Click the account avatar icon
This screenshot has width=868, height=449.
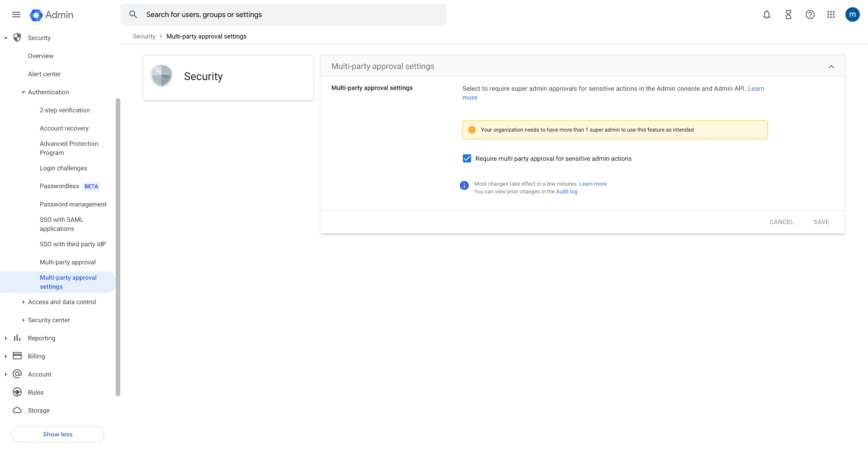click(852, 14)
